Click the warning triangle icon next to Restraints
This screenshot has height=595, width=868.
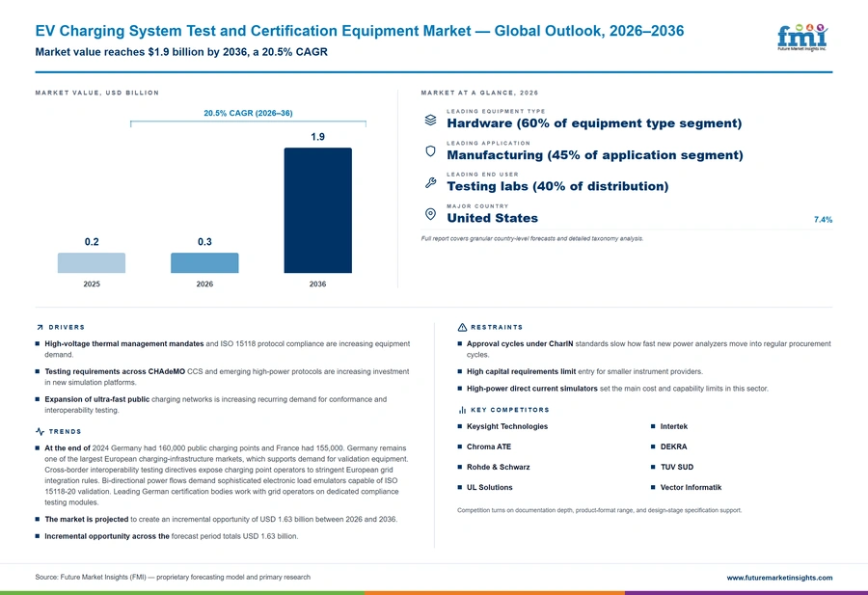[x=462, y=328]
